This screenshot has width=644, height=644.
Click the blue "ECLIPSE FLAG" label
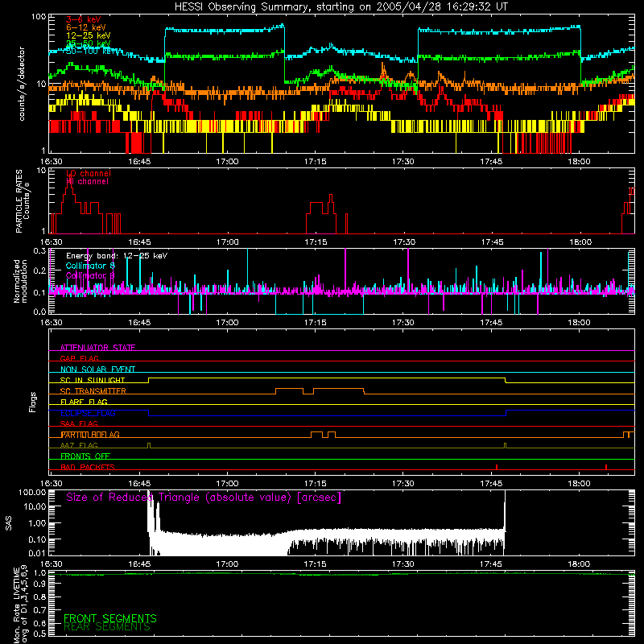tap(88, 413)
